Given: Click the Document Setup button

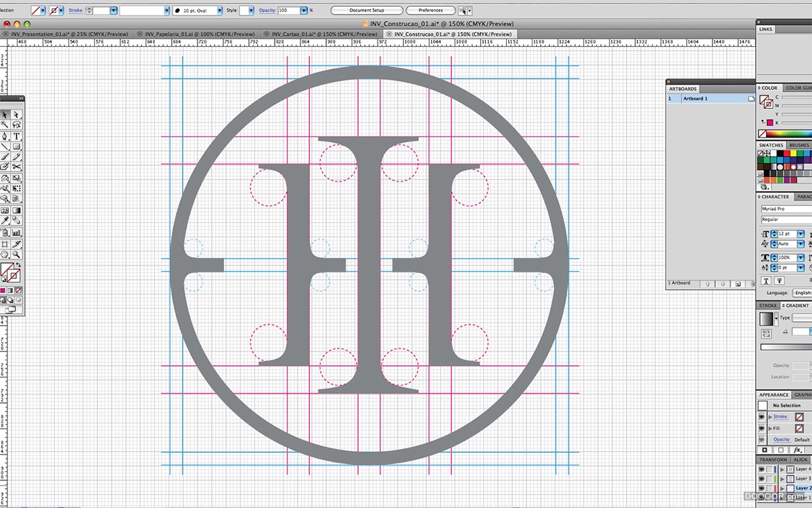Looking at the screenshot, I should (367, 11).
